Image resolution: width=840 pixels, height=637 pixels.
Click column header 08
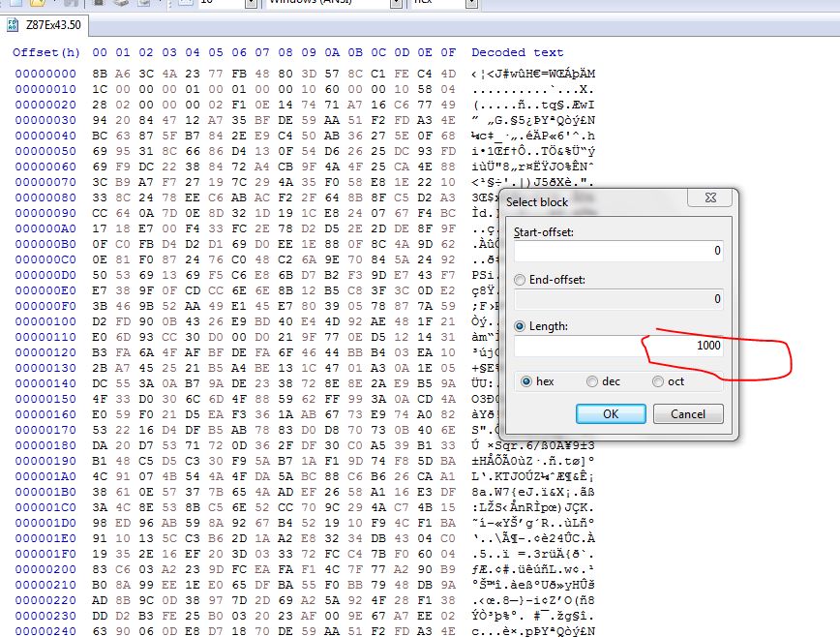[285, 52]
